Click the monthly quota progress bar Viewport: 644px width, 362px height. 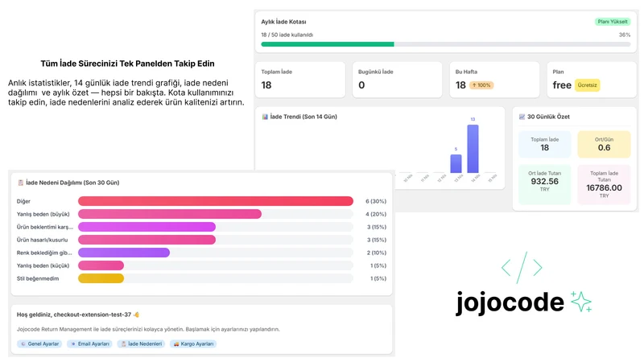click(446, 44)
